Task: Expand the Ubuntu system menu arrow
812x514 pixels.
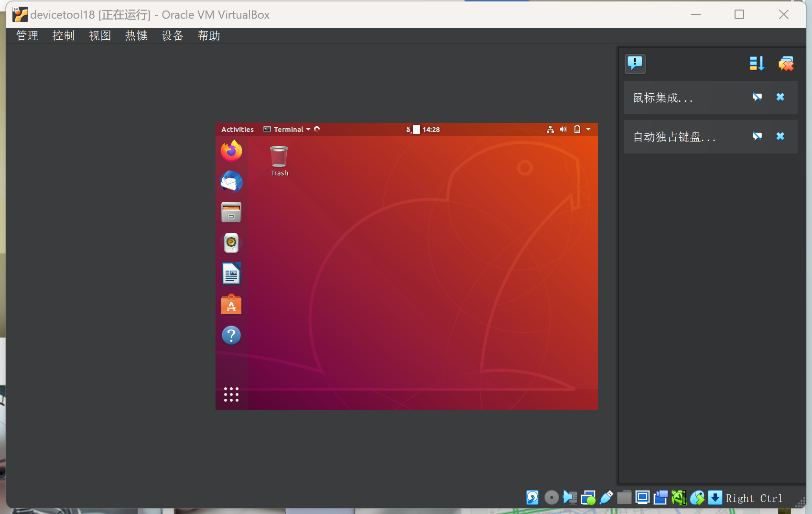Action: 588,130
